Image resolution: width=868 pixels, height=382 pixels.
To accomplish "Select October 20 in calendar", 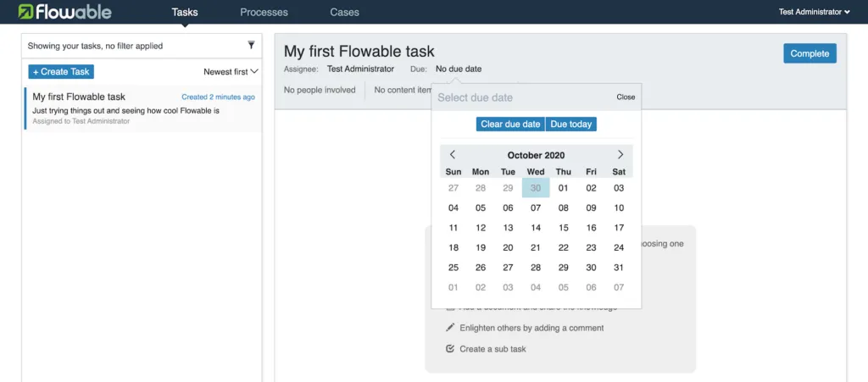I will [x=509, y=247].
